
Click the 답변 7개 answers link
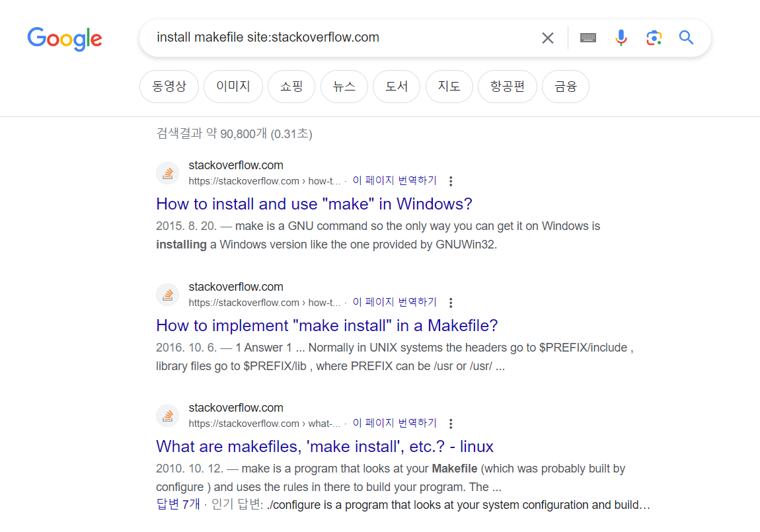[178, 504]
